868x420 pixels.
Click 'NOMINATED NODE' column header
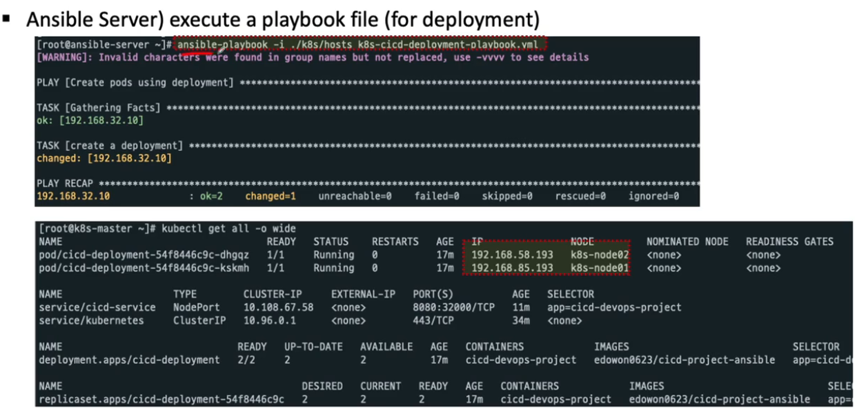point(687,242)
